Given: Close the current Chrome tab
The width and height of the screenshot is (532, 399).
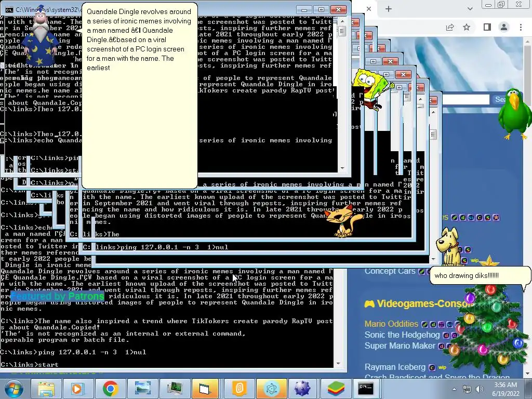Looking at the screenshot, I should pyautogui.click(x=369, y=9).
